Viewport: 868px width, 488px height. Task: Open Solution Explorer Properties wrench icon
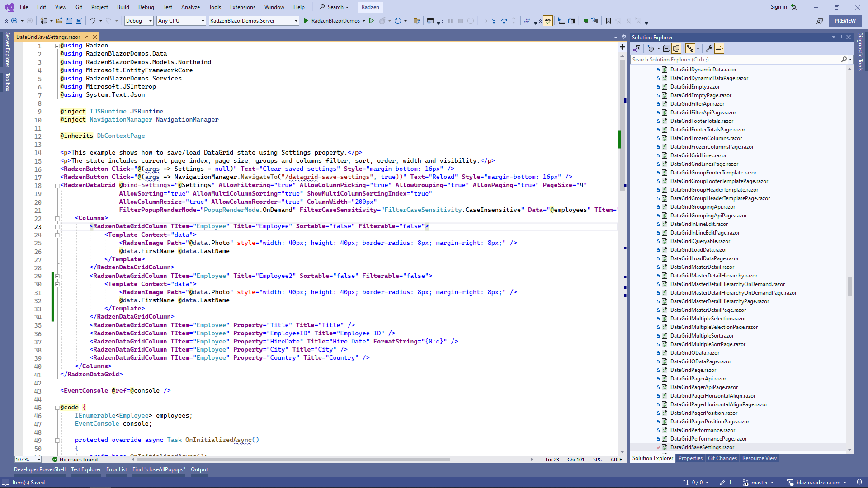[709, 48]
